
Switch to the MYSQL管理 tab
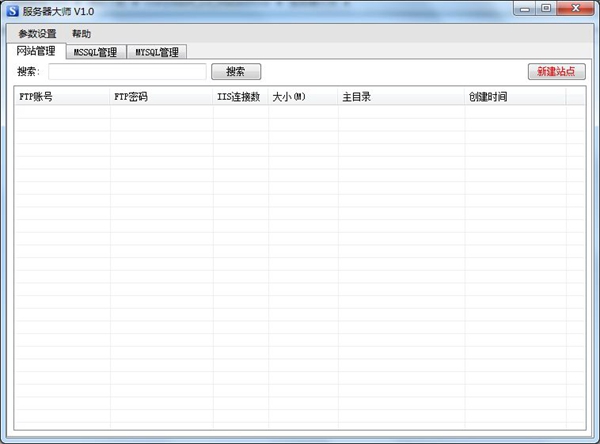point(157,52)
